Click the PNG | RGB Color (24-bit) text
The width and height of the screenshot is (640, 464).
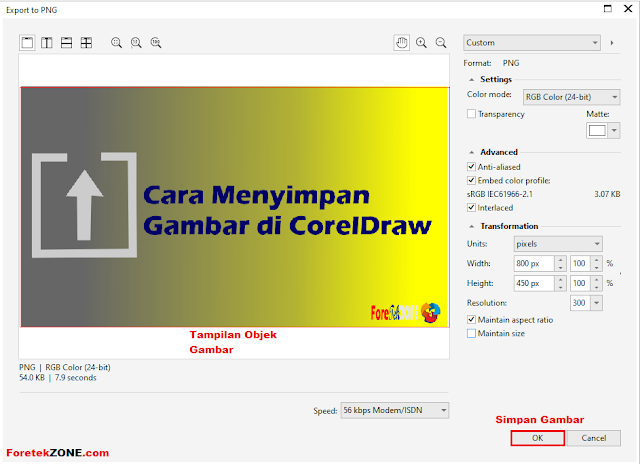[64, 367]
